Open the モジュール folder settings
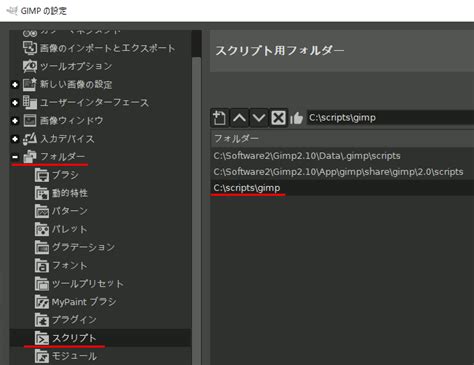474x365 pixels. pos(74,356)
